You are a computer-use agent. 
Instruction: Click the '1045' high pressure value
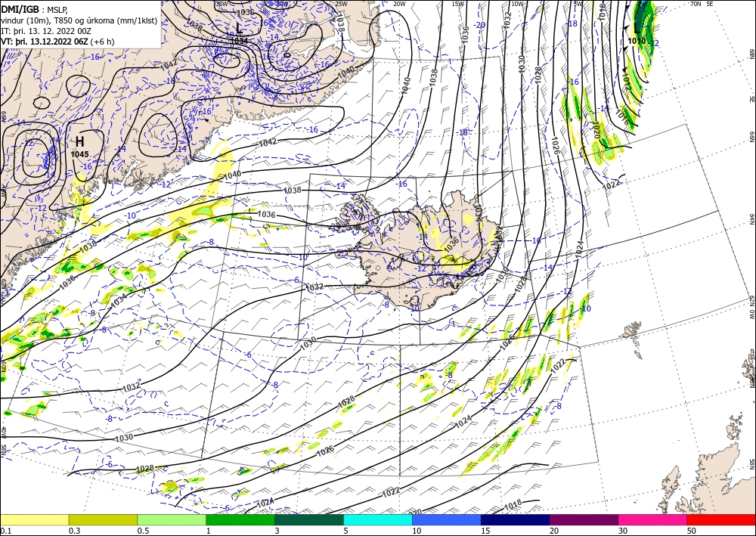coord(80,154)
